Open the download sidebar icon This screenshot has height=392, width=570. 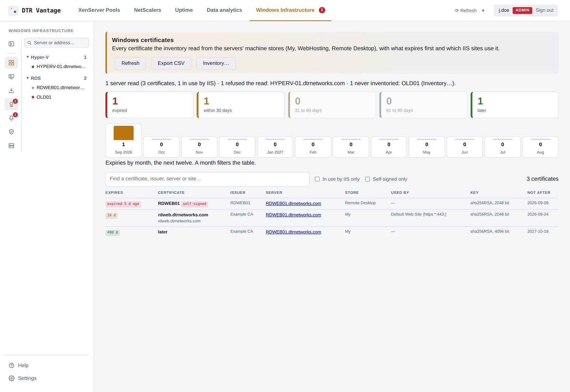point(11,91)
